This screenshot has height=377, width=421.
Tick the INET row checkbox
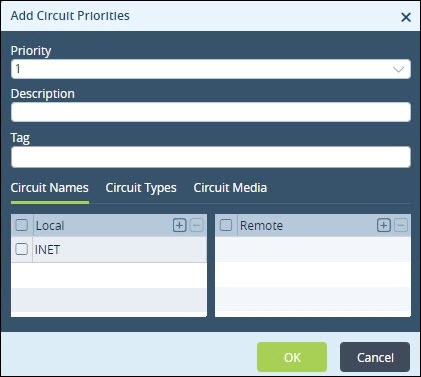click(x=22, y=249)
